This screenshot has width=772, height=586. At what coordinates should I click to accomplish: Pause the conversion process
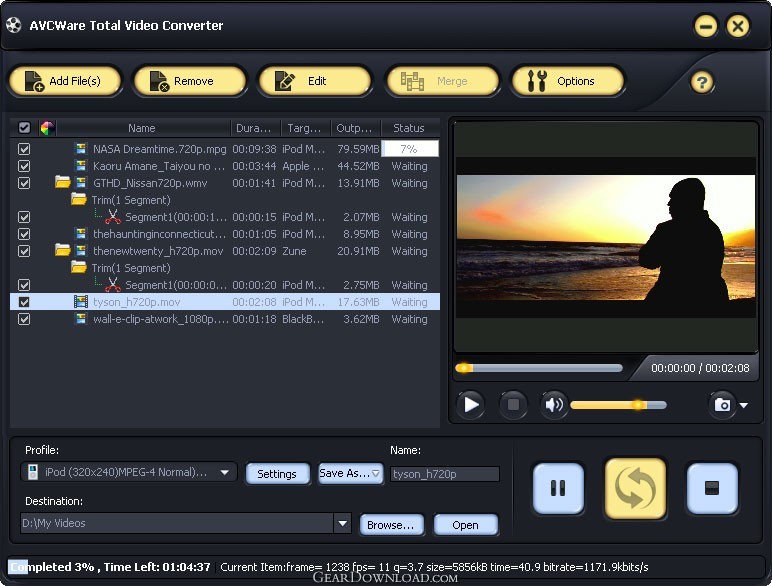558,488
